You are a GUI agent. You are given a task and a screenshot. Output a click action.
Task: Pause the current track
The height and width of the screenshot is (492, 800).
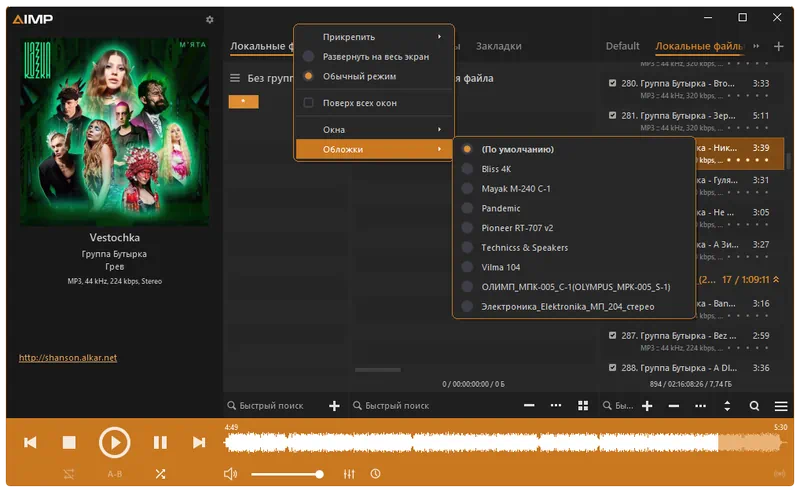click(160, 442)
